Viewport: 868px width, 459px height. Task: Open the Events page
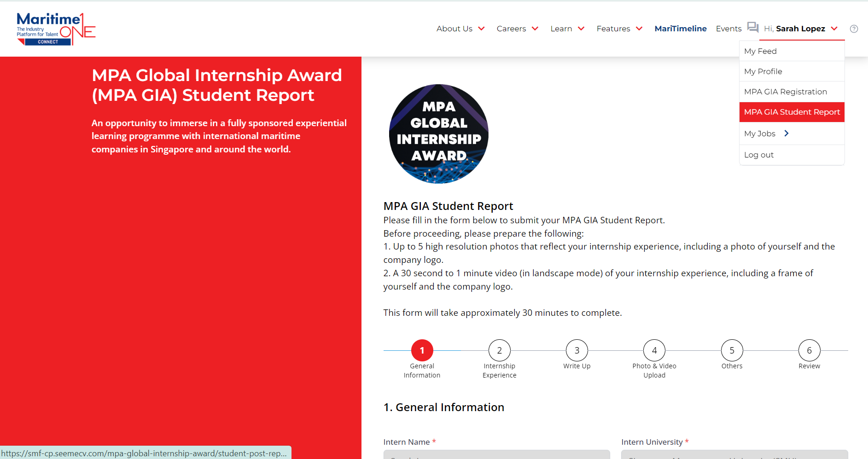(728, 29)
